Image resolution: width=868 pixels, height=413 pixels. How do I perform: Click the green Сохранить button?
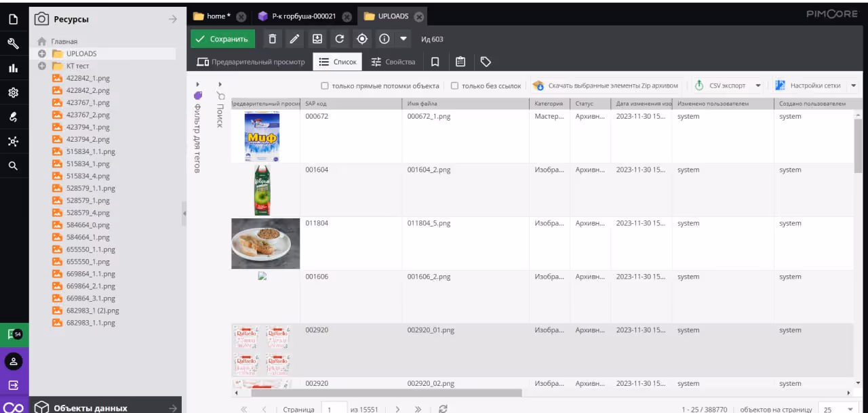(x=222, y=39)
